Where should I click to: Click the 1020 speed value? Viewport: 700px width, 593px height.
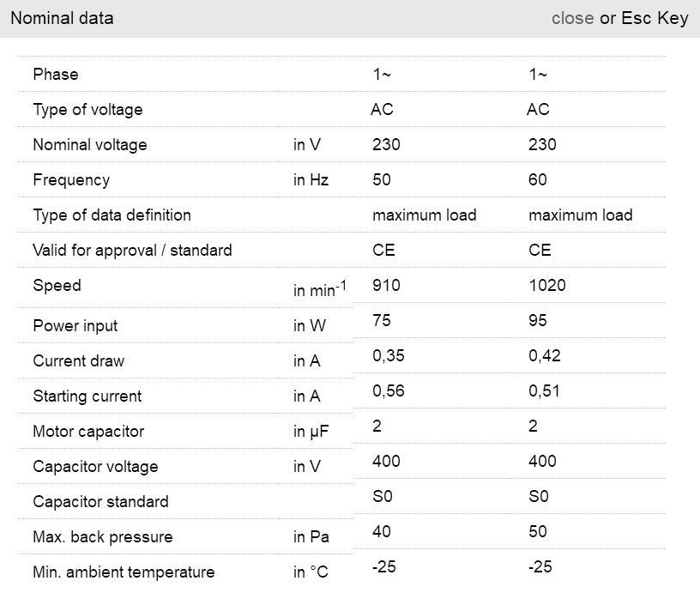(547, 285)
